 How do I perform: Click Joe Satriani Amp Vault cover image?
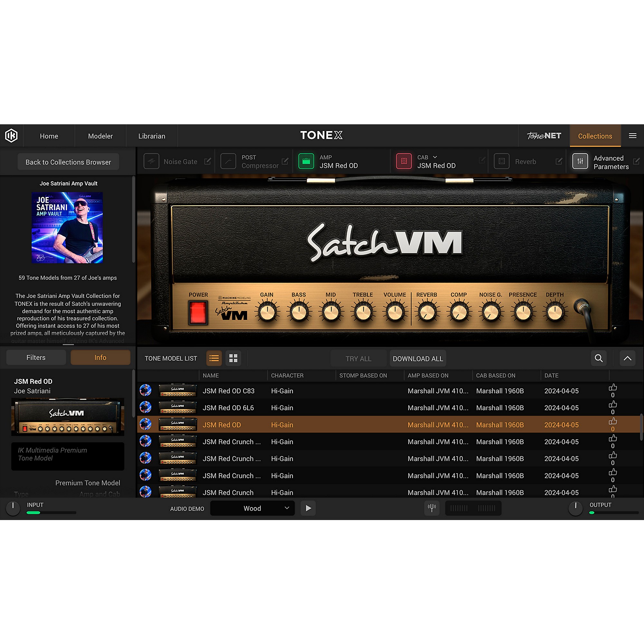coord(67,228)
